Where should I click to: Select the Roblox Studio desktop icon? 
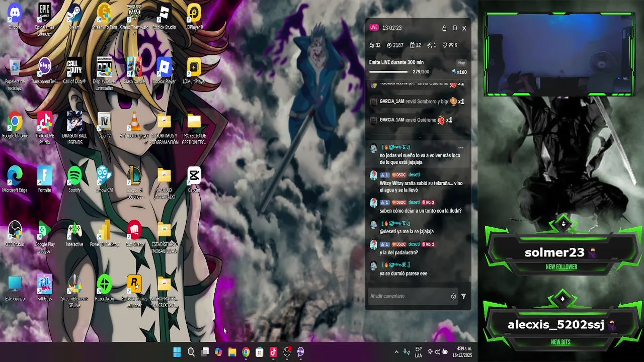click(164, 17)
